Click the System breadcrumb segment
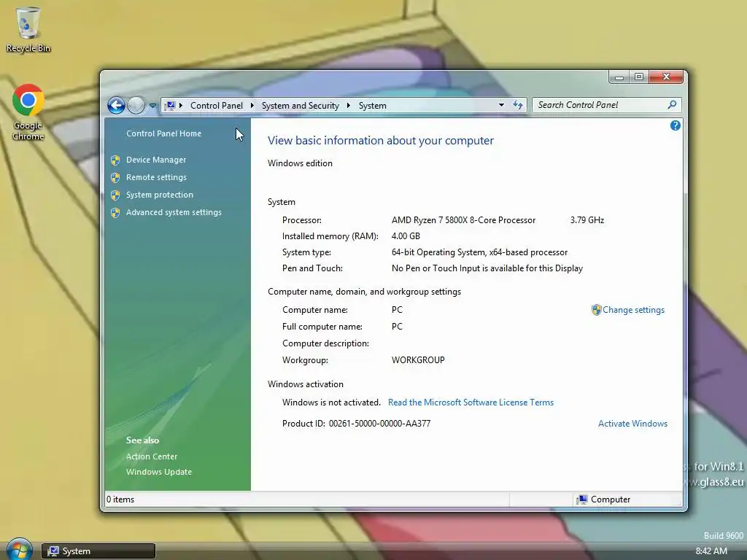This screenshot has height=560, width=747. pos(373,105)
